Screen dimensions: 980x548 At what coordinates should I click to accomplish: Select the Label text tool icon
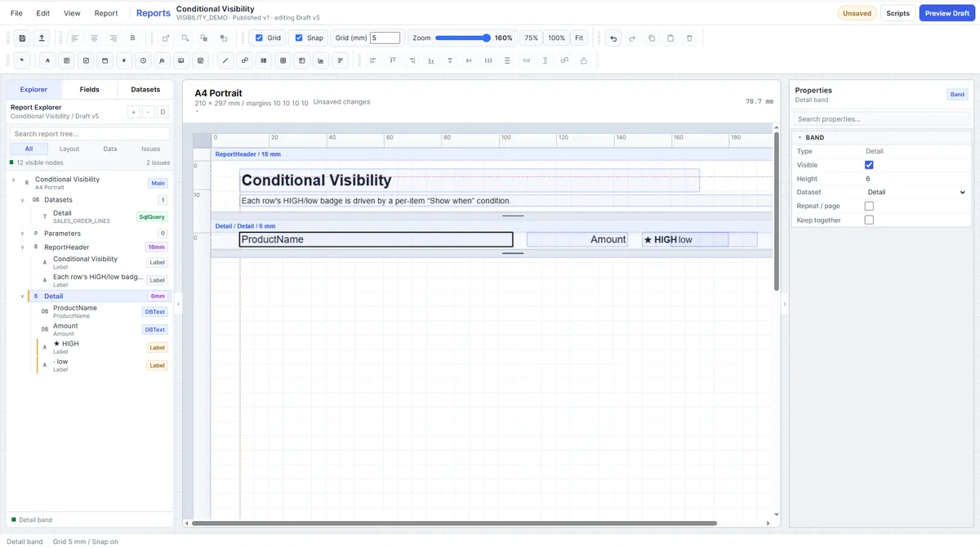pyautogui.click(x=47, y=60)
